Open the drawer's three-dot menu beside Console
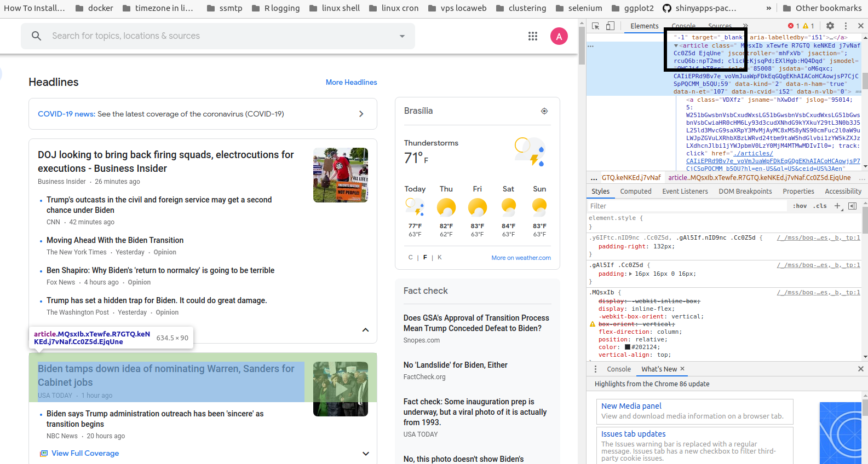This screenshot has height=464, width=868. (x=596, y=369)
